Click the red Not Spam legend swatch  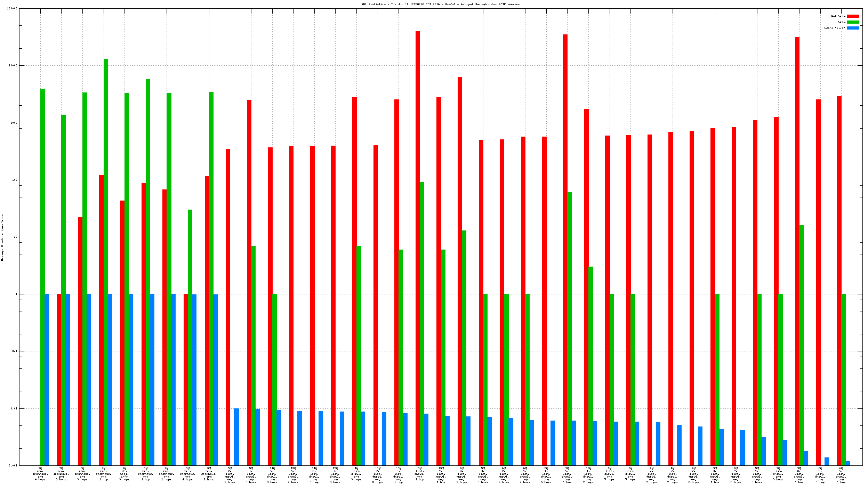coord(853,16)
